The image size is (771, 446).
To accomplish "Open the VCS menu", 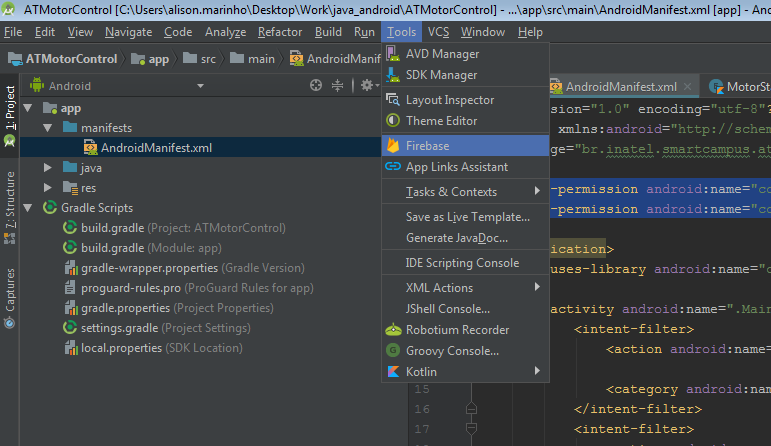I will pos(438,32).
